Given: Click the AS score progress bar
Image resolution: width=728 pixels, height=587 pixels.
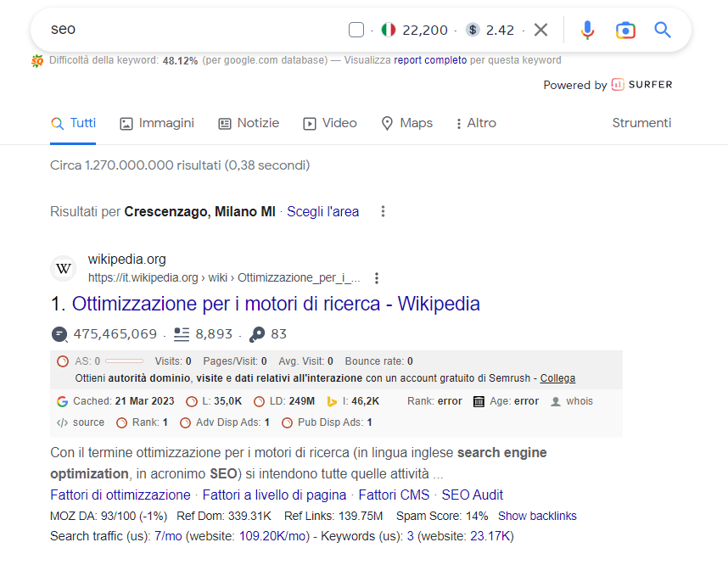Looking at the screenshot, I should tap(124, 361).
